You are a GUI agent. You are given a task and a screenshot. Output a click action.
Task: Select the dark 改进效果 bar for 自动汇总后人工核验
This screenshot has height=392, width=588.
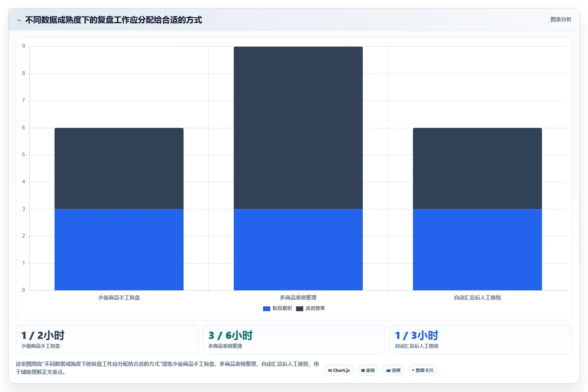(x=477, y=168)
